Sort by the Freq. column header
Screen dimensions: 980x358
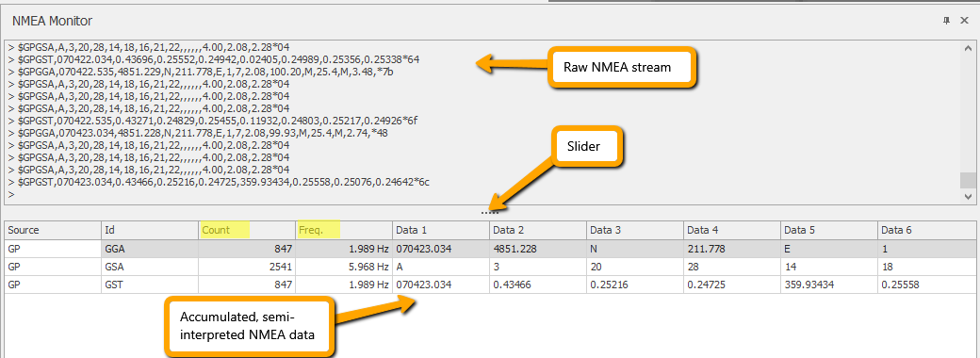344,230
